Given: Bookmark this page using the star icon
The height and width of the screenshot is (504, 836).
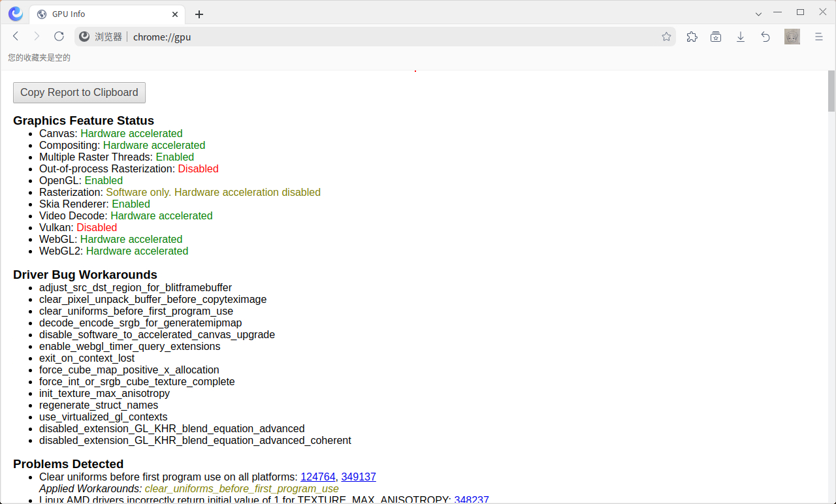Looking at the screenshot, I should pyautogui.click(x=666, y=37).
